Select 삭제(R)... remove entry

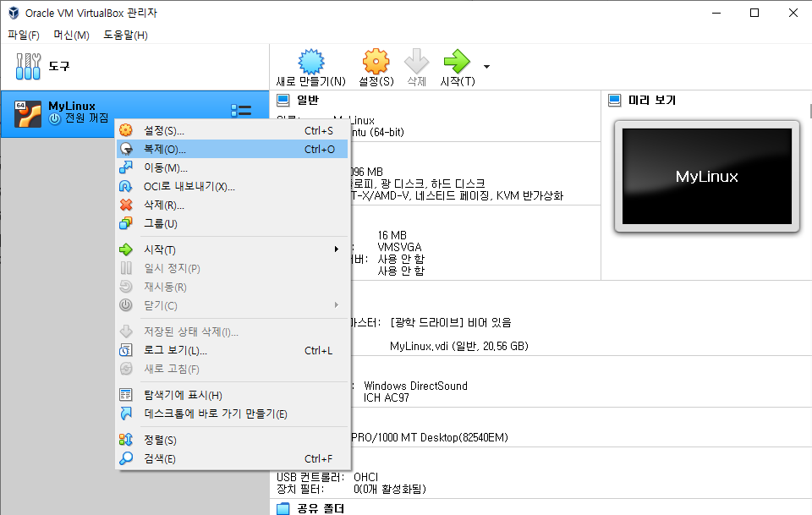[x=232, y=205]
